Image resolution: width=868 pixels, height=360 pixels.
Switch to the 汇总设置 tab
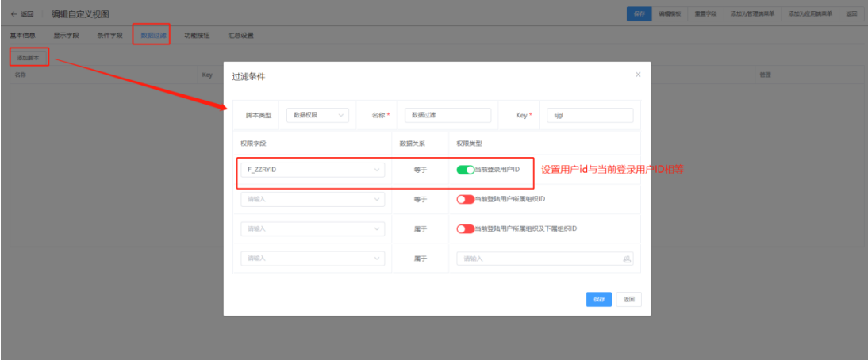pos(241,36)
